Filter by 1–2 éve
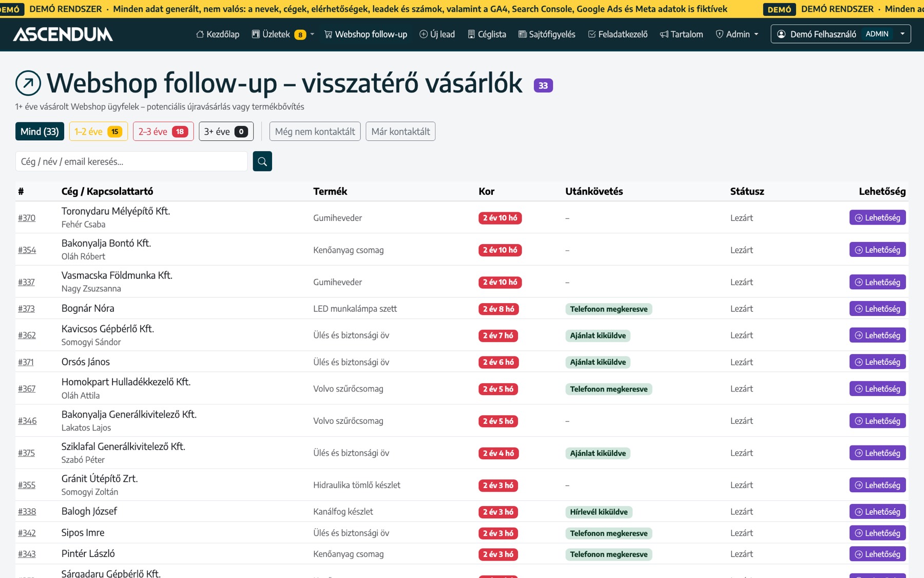This screenshot has width=924, height=578. [x=99, y=132]
